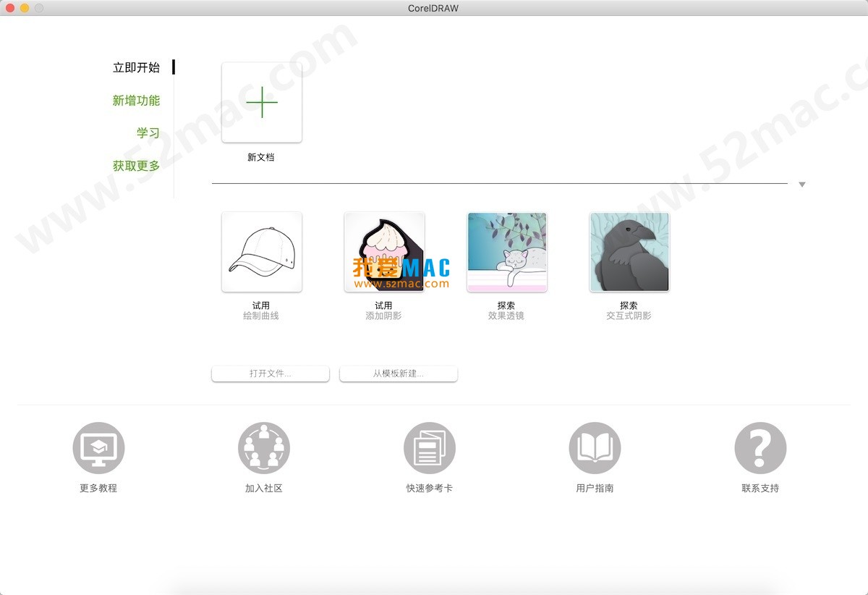The image size is (868, 595).
Task: Open the sleeping cat 效果透镜 thumbnail
Action: coord(507,252)
